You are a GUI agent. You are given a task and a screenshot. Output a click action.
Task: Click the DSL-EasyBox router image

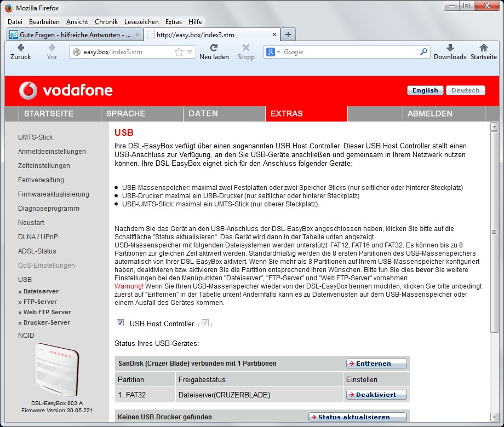[x=57, y=370]
